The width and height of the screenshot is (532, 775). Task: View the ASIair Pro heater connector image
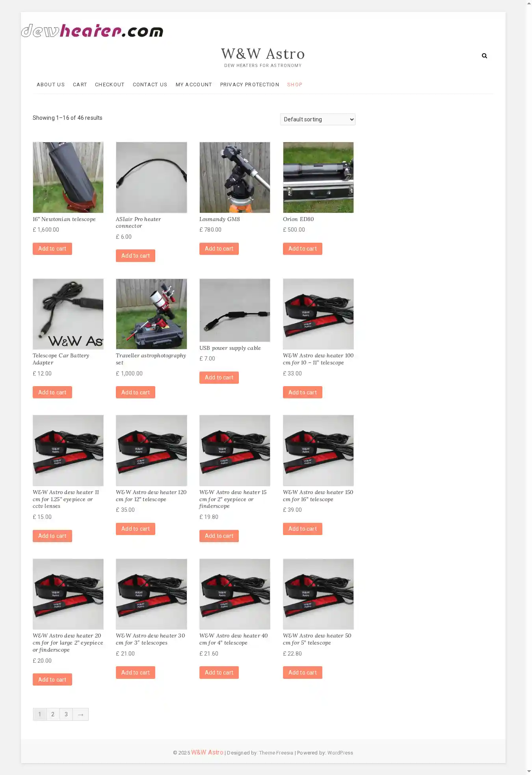tap(151, 177)
